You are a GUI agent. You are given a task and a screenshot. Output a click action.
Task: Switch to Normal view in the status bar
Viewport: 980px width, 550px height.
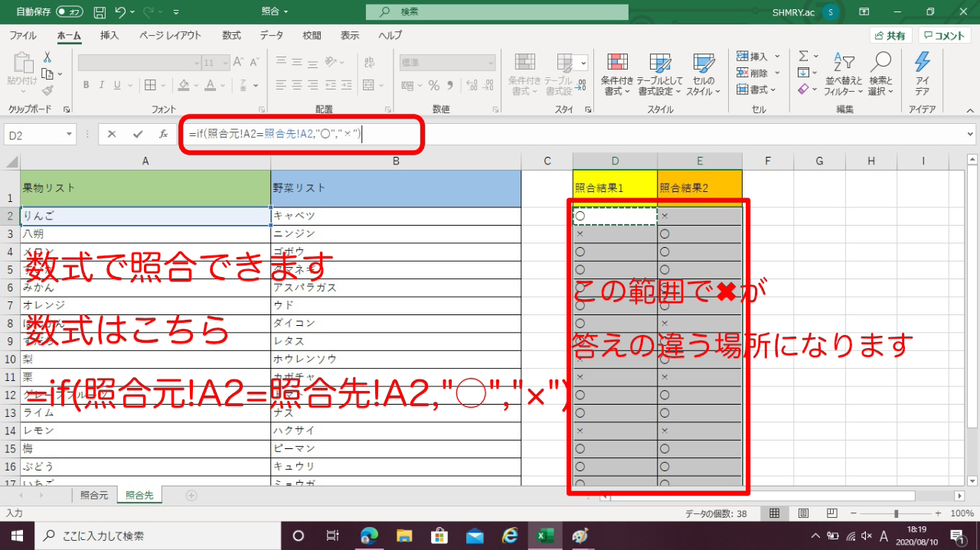(774, 513)
